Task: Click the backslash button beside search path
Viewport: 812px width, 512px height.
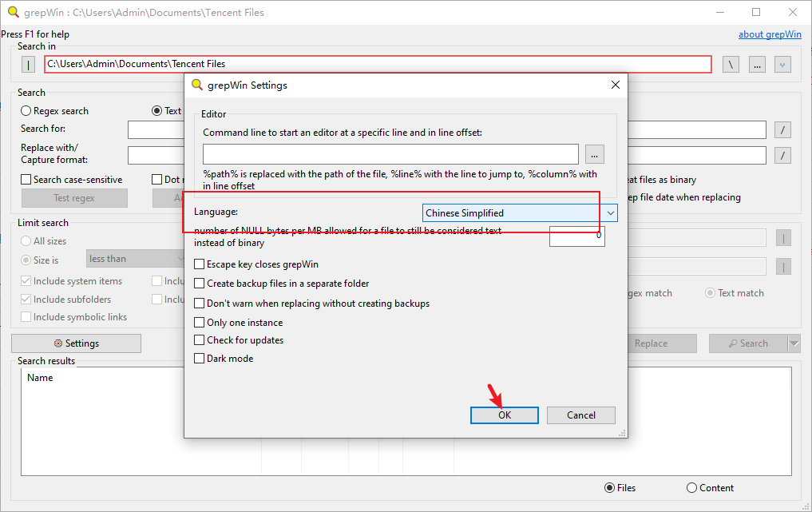Action: tap(731, 64)
